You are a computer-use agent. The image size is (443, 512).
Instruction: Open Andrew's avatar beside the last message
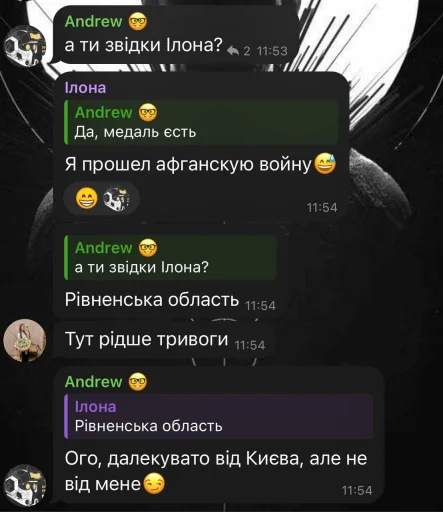pyautogui.click(x=25, y=485)
